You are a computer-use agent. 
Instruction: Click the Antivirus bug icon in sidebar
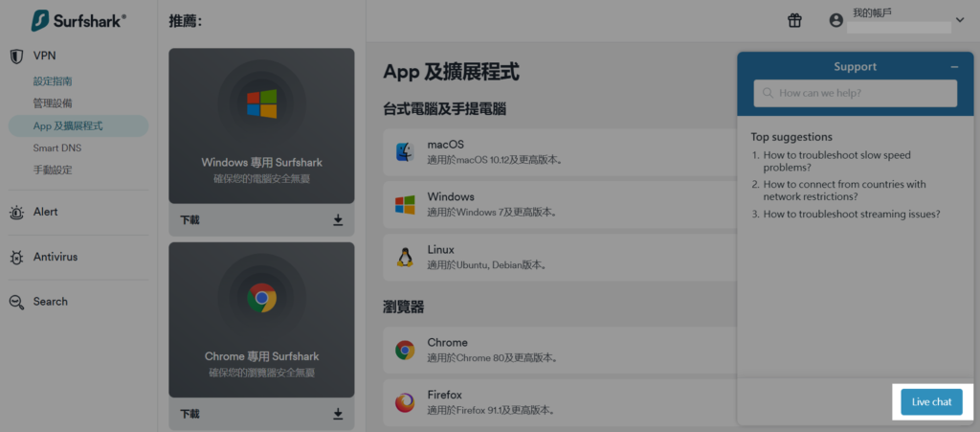coord(17,257)
